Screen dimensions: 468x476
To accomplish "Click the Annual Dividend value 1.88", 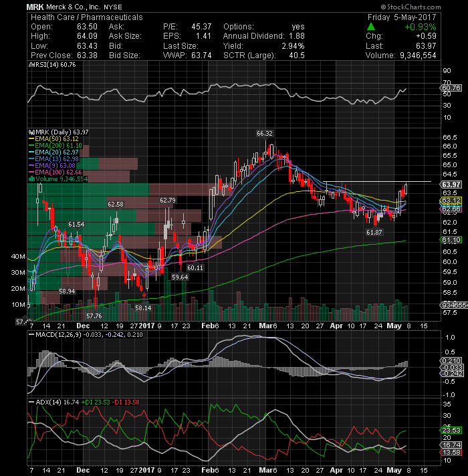I will (297, 36).
